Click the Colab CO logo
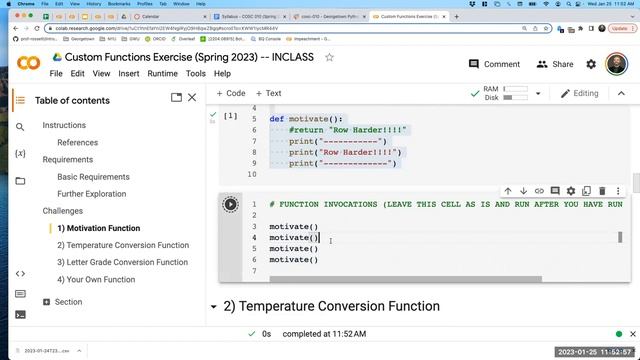 pos(29,63)
